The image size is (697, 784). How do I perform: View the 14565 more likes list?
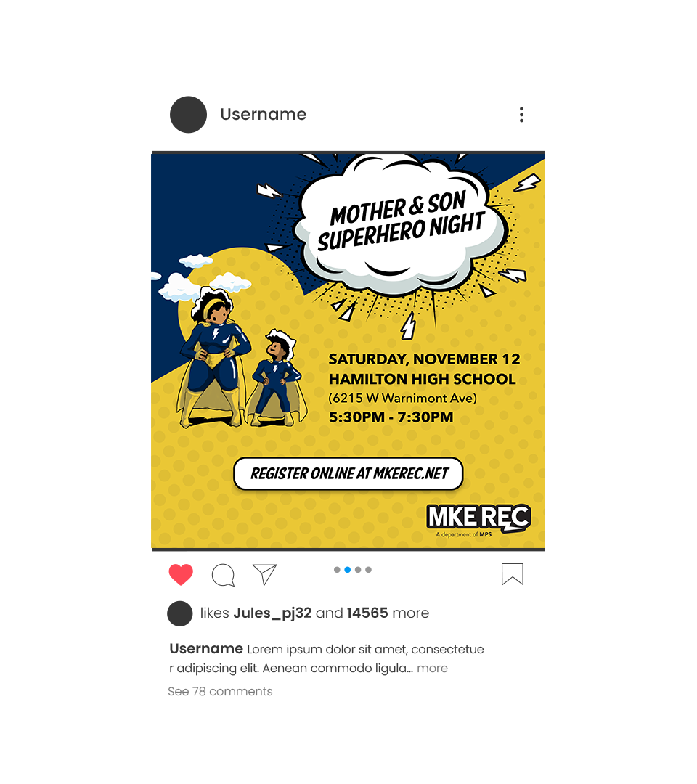click(x=388, y=613)
